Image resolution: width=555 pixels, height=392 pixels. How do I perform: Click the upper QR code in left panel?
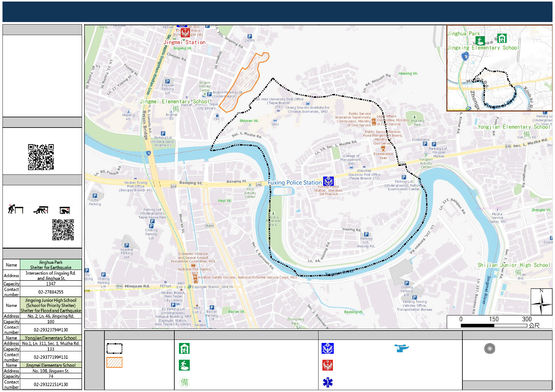click(41, 157)
